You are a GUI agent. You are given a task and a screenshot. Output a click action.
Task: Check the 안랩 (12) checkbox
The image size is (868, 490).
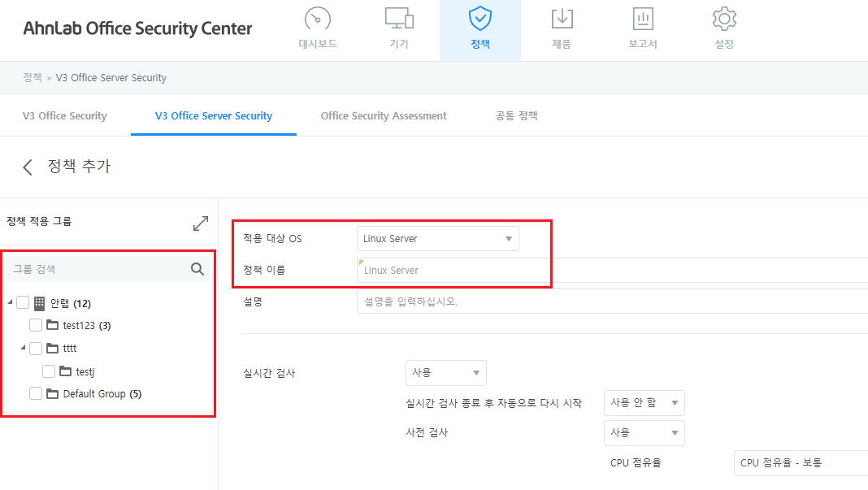pos(23,302)
